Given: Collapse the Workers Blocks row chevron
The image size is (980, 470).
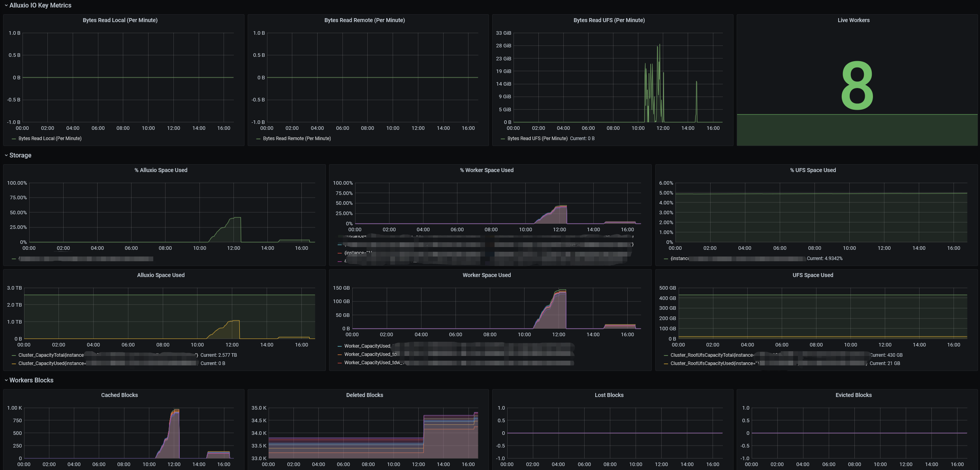Looking at the screenshot, I should point(6,380).
